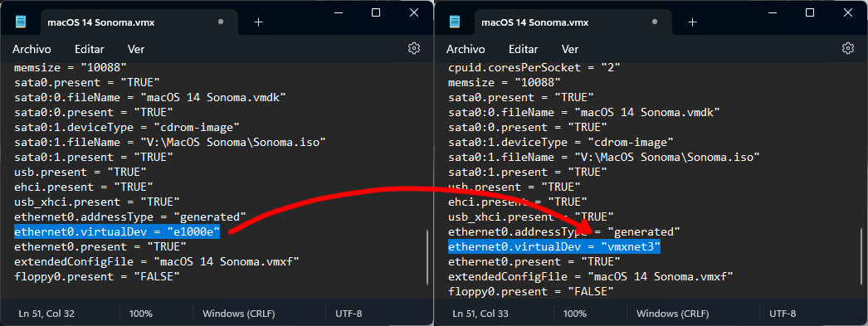Image resolution: width=868 pixels, height=326 pixels.
Task: Click vertical scrollbar thumb in left window
Action: click(427, 256)
